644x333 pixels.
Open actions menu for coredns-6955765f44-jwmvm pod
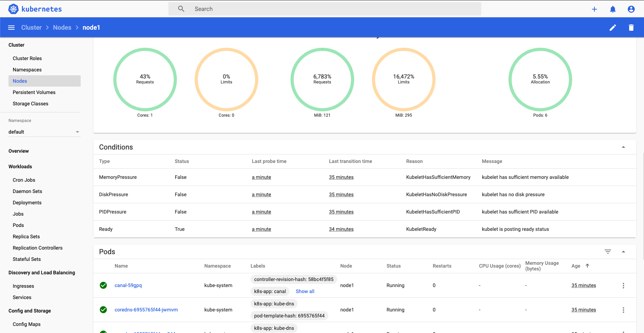pos(623,310)
